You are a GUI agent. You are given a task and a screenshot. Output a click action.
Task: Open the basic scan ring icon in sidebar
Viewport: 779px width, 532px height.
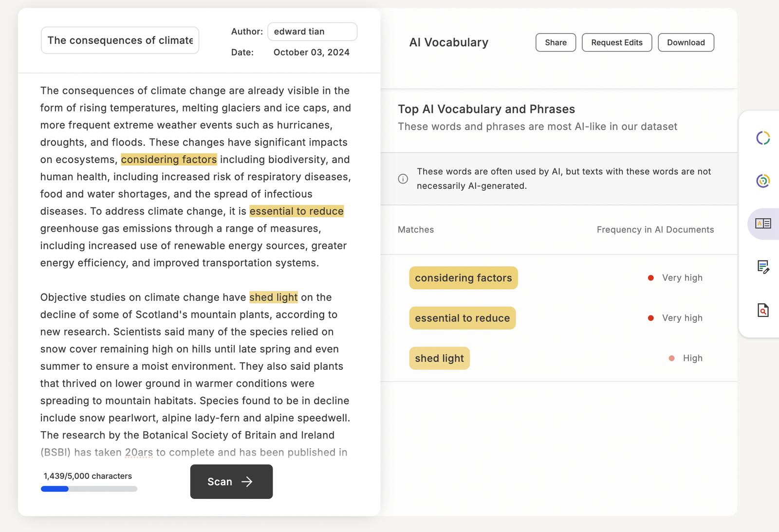coord(763,138)
